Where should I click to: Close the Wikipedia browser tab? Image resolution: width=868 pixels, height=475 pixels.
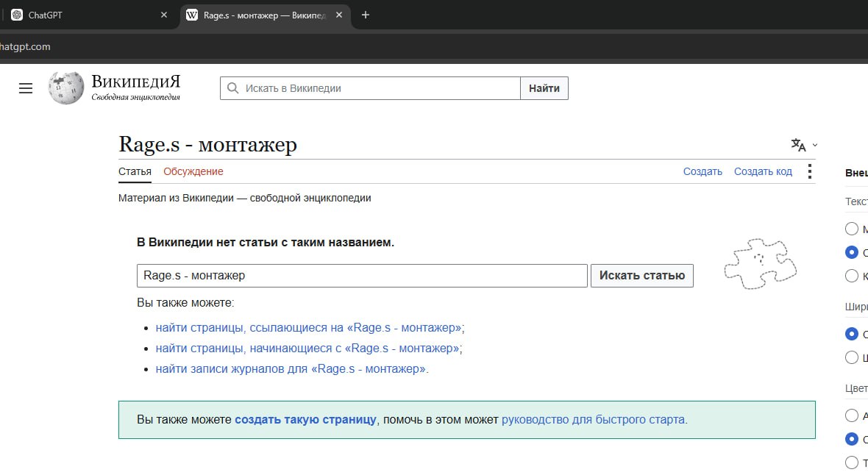[x=339, y=15]
